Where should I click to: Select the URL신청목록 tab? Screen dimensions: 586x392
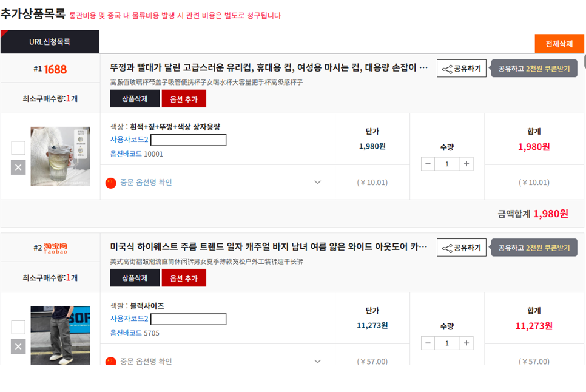[x=50, y=42]
